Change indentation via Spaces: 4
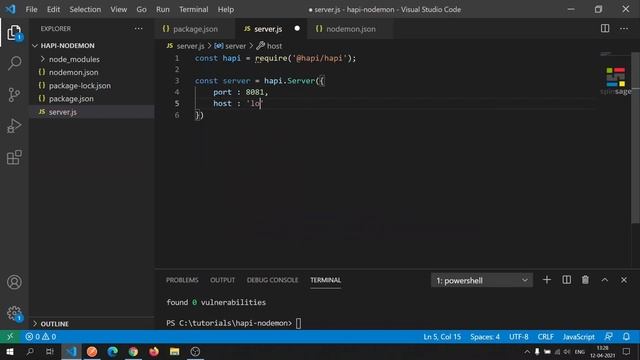This screenshot has height=360, width=640. (x=485, y=337)
